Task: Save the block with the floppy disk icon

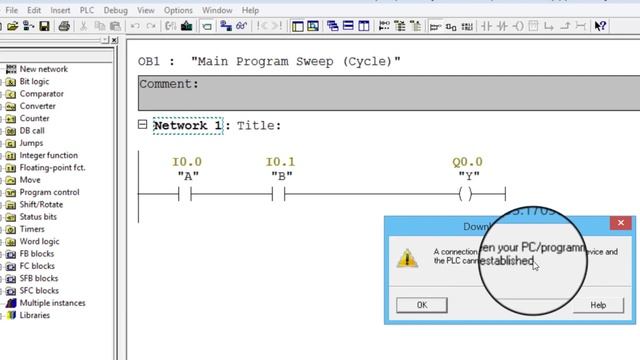Action: click(x=44, y=27)
